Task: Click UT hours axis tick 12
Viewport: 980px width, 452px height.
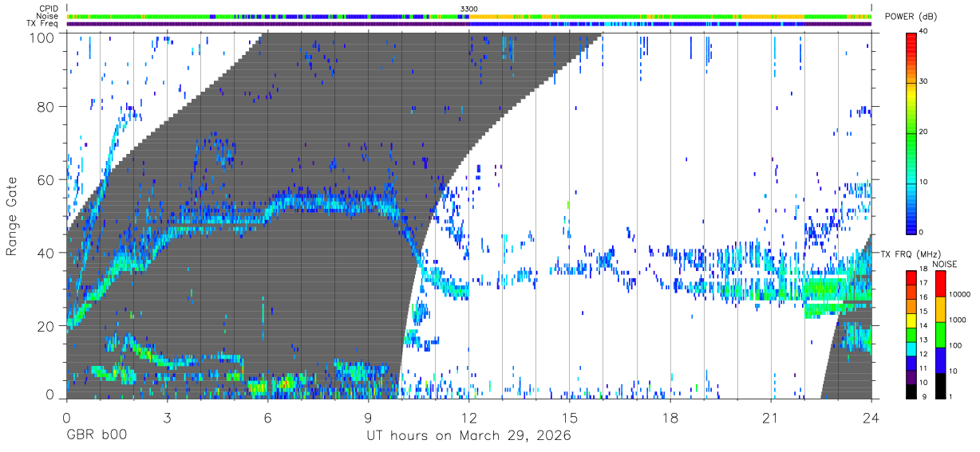Action: [468, 417]
